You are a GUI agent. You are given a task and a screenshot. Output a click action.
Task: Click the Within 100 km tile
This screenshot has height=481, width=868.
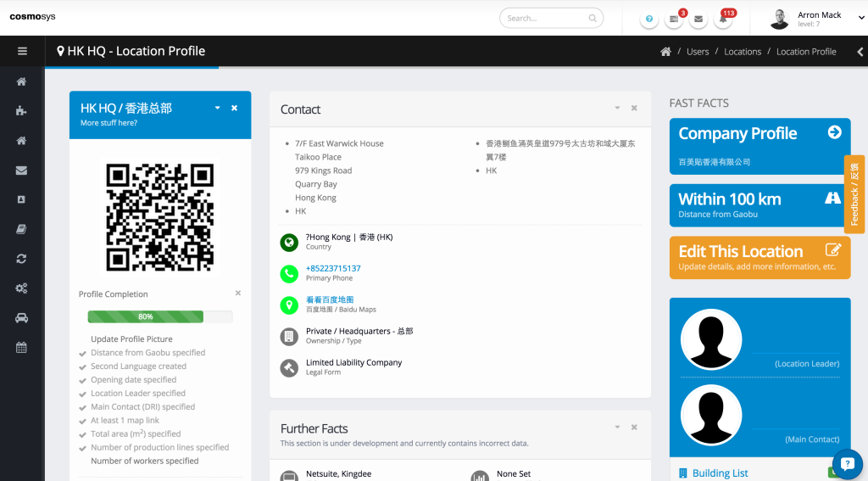760,205
